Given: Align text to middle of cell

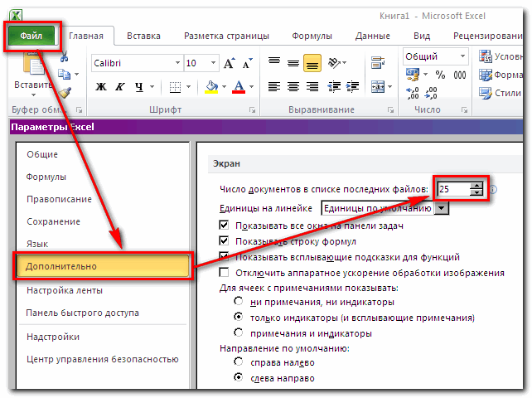Looking at the screenshot, I should coord(293,62).
